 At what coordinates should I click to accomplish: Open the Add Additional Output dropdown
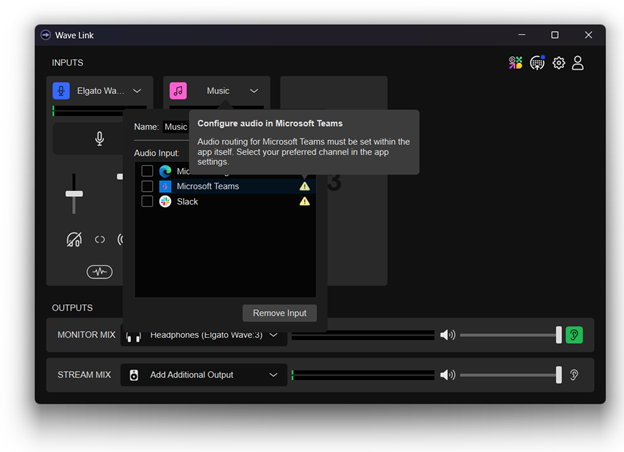tap(204, 375)
